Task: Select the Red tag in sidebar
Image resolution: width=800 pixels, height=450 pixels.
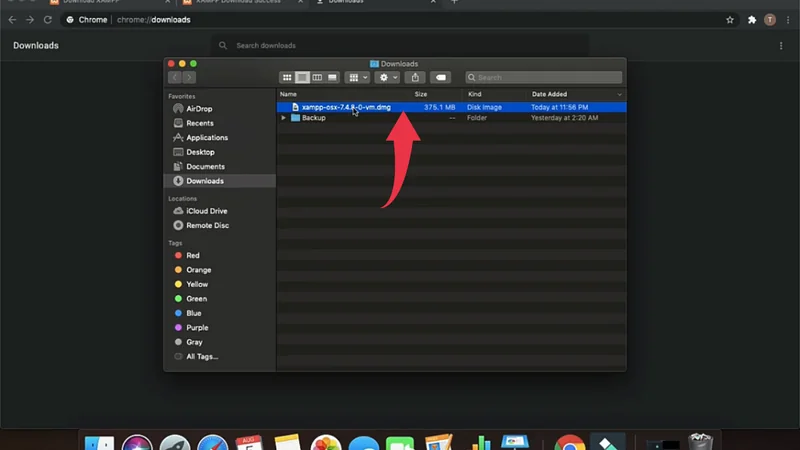Action: click(193, 256)
